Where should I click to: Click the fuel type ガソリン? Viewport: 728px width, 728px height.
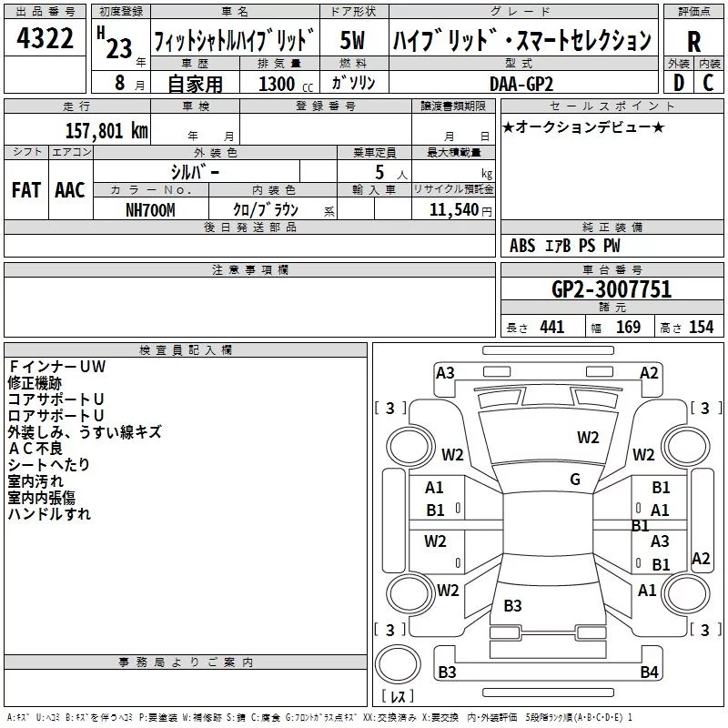click(353, 83)
